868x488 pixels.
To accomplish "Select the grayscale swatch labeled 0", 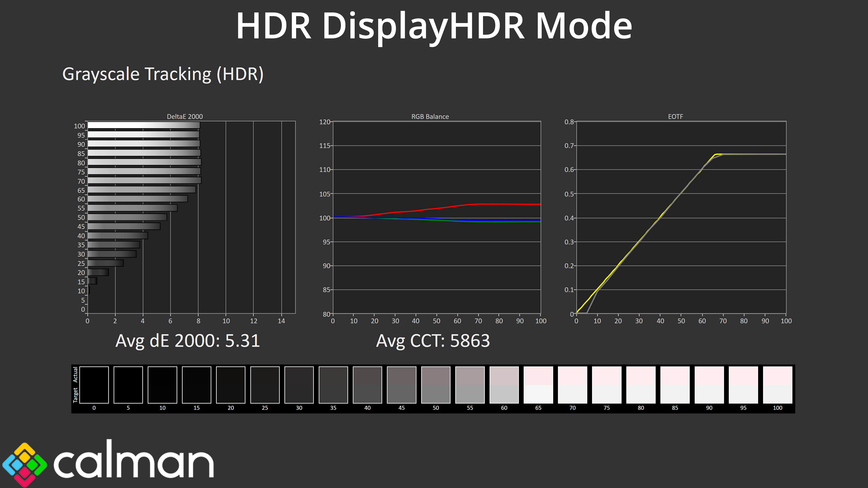I will coord(94,385).
